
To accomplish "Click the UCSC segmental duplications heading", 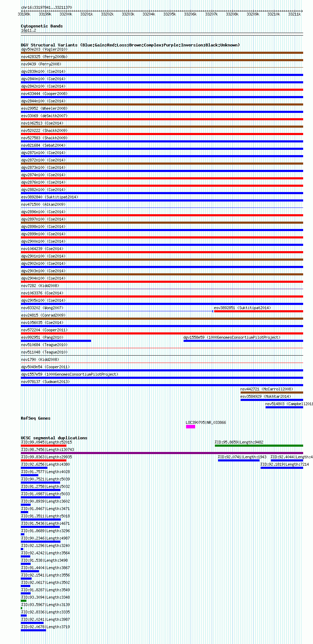I will 54,438.
